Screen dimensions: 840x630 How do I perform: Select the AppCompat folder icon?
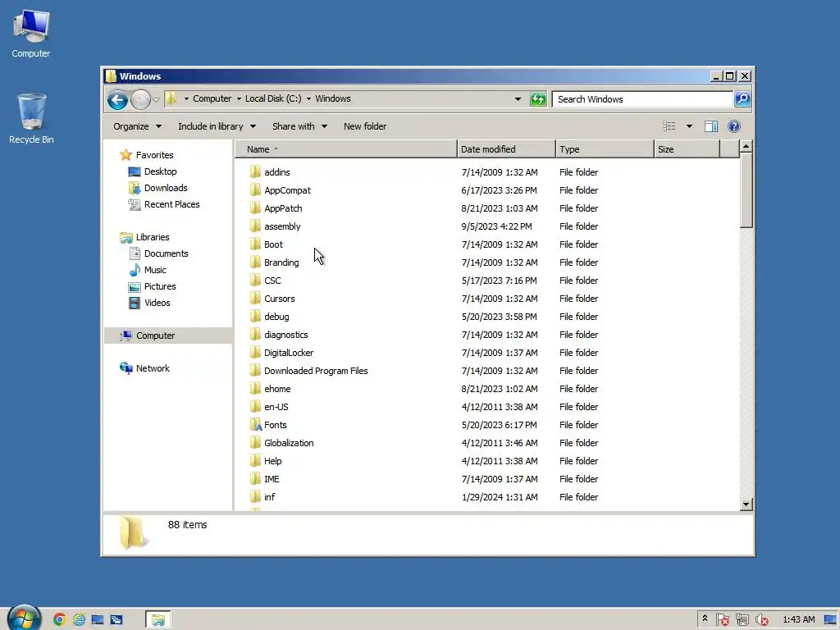click(256, 190)
